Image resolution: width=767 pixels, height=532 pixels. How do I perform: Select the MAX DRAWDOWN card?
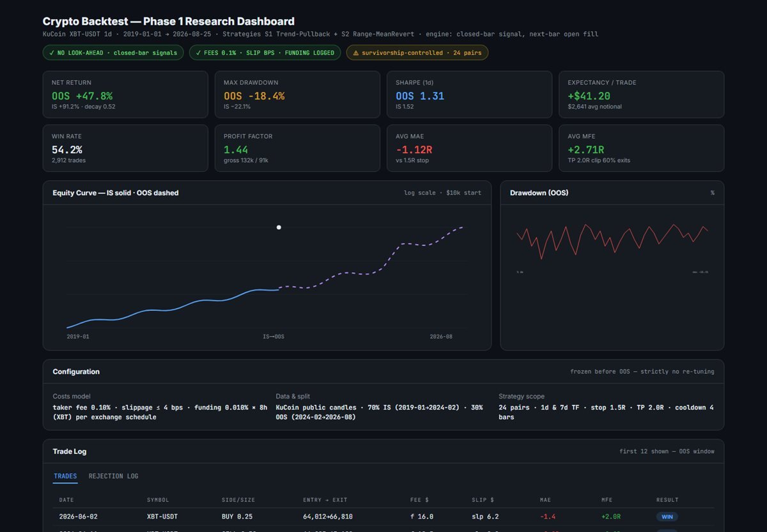(297, 95)
